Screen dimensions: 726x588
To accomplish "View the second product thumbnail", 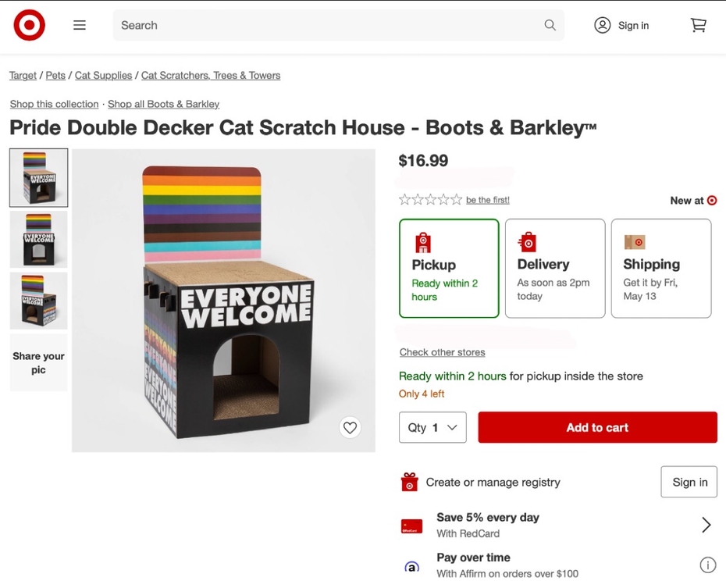I will [39, 239].
